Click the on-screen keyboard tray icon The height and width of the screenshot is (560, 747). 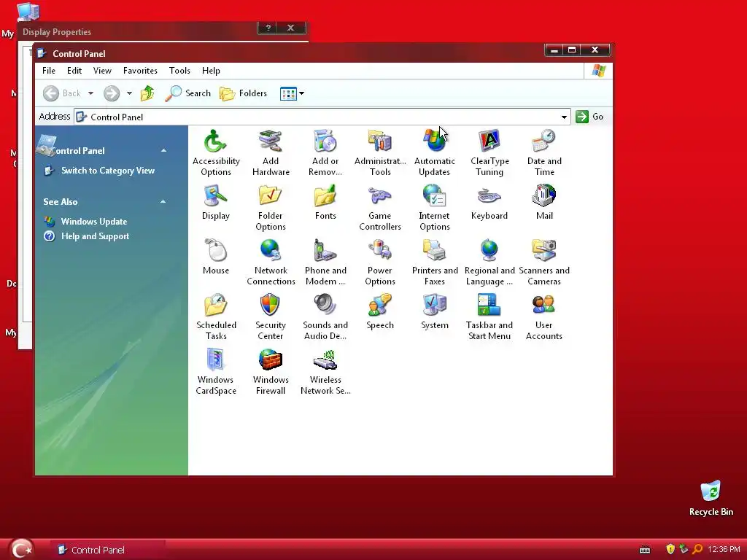point(645,550)
